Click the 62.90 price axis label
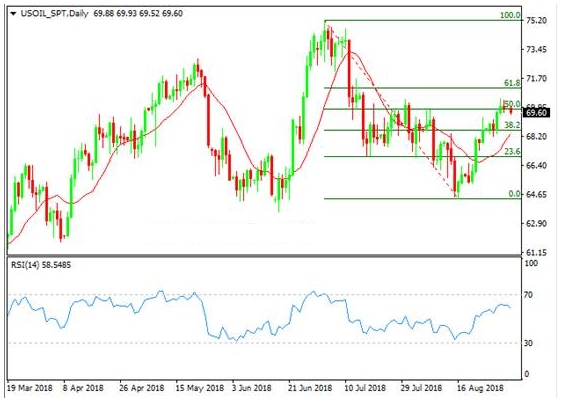 (536, 224)
